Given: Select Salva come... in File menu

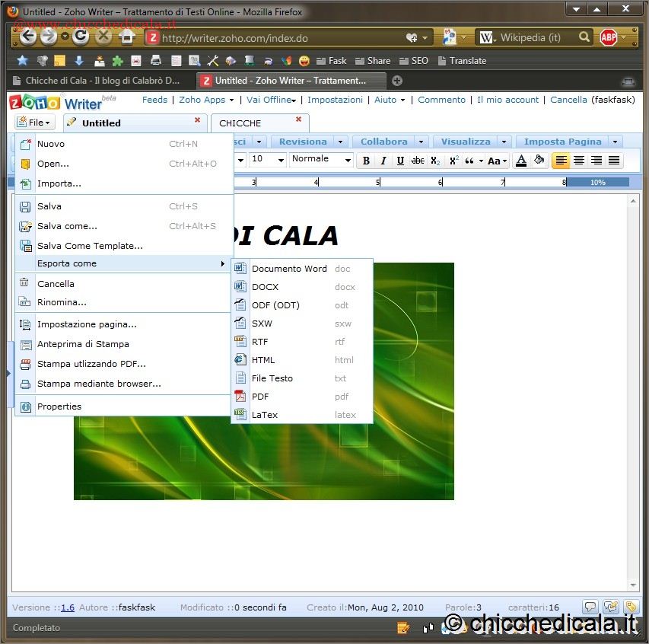Looking at the screenshot, I should click(67, 226).
